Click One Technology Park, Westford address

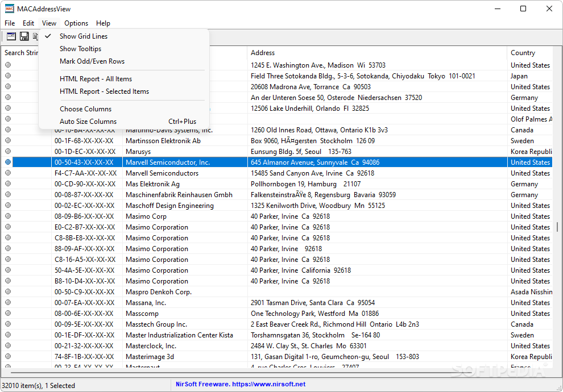point(314,314)
